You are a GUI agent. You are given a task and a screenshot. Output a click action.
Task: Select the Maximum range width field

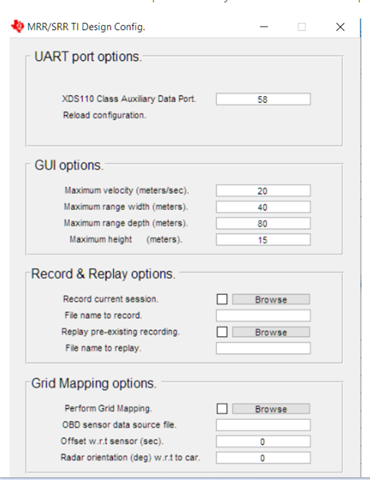(263, 207)
